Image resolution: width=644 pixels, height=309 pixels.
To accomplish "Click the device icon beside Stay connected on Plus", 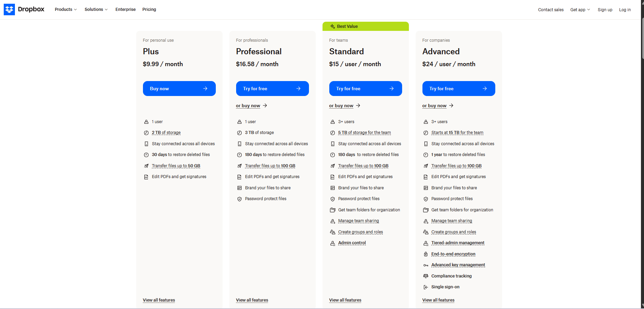I will coord(146,143).
